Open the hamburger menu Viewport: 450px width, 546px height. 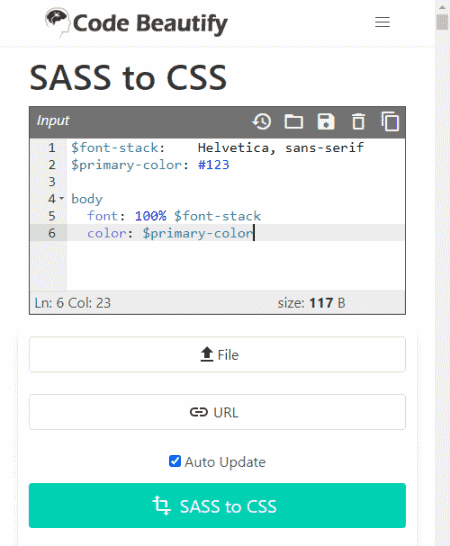tap(382, 22)
